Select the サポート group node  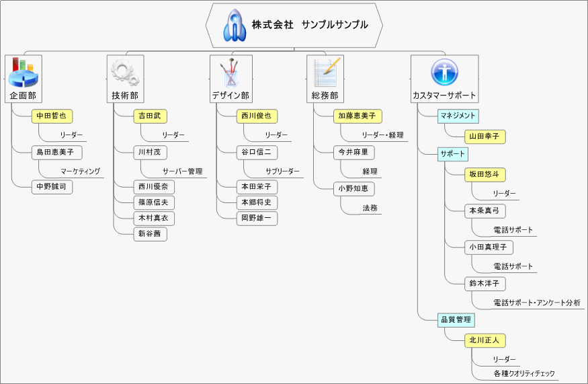tap(452, 154)
